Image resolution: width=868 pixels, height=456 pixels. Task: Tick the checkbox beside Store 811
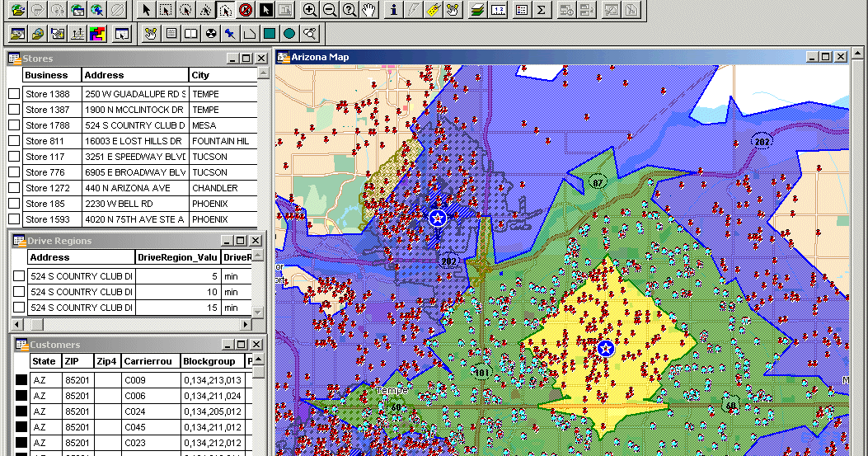point(14,141)
